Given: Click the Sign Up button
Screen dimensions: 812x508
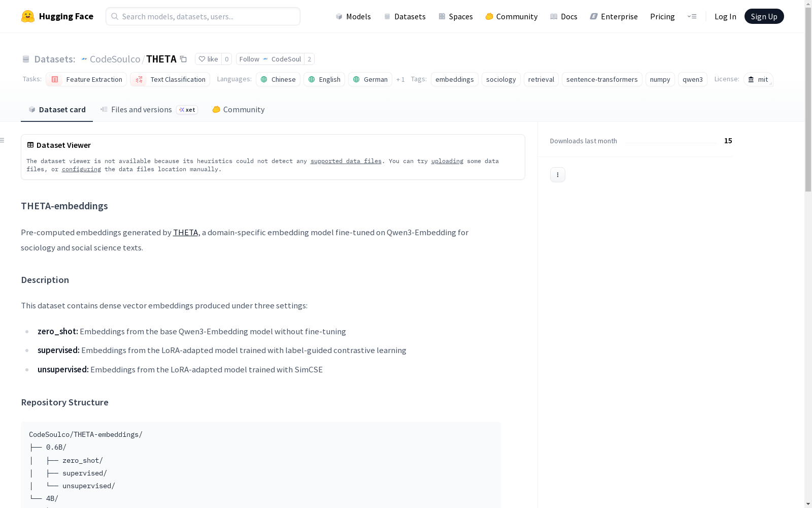Looking at the screenshot, I should pos(764,16).
